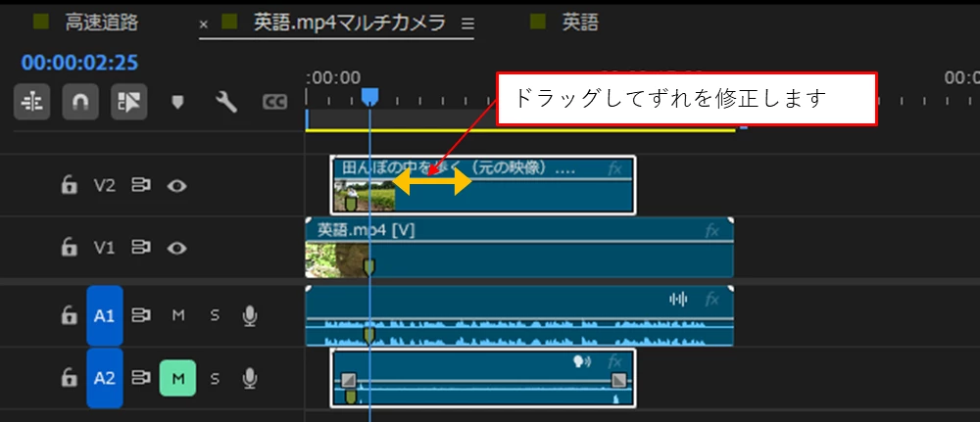Click the fade-out handle on A2 clip
This screenshot has height=422, width=980.
[x=618, y=380]
